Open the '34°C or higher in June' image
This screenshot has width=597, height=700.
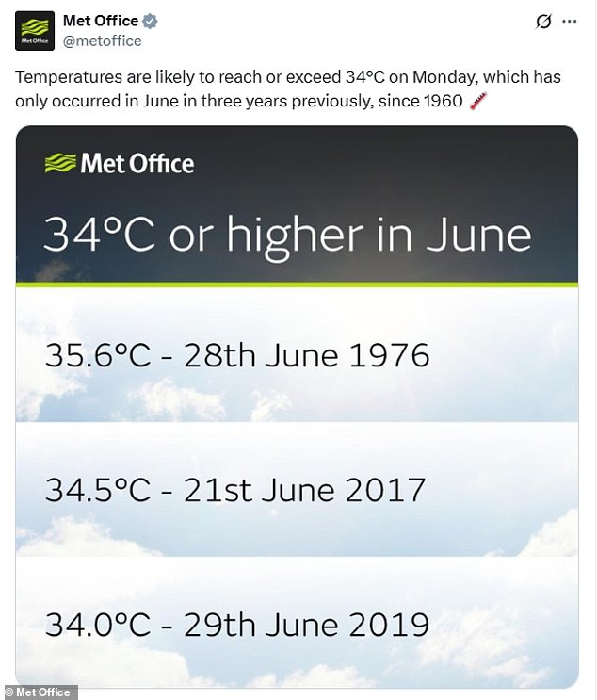[x=297, y=406]
